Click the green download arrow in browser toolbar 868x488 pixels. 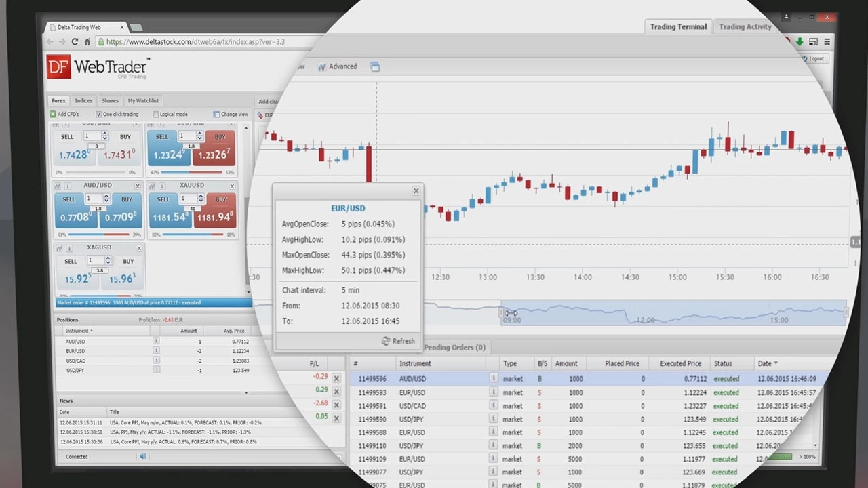pyautogui.click(x=800, y=42)
